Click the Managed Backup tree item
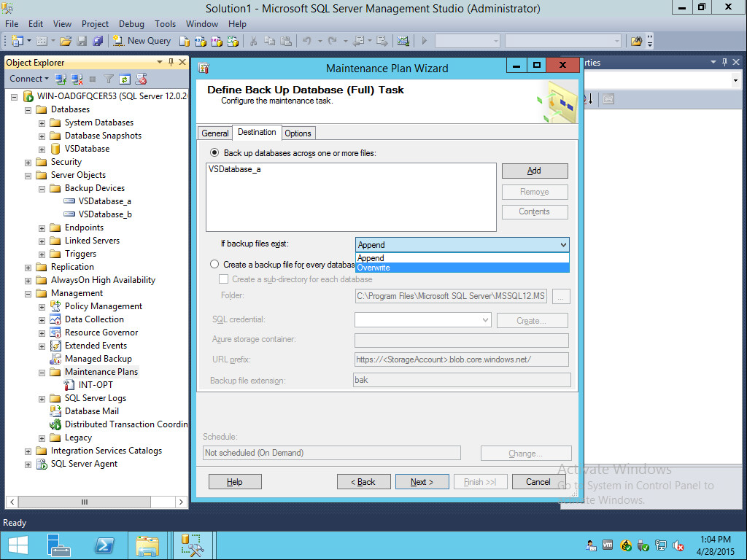Screen dimensions: 747x560 pyautogui.click(x=98, y=359)
